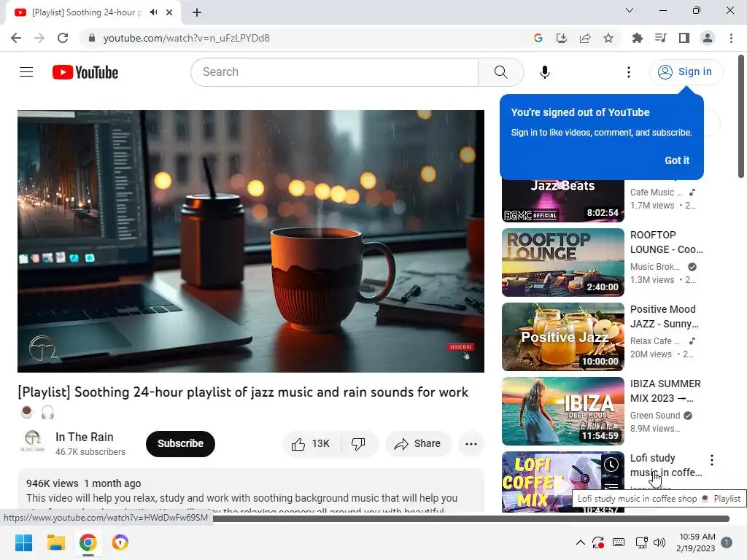Open the taskbar security shield app
Image resolution: width=747 pixels, height=560 pixels.
(x=120, y=542)
